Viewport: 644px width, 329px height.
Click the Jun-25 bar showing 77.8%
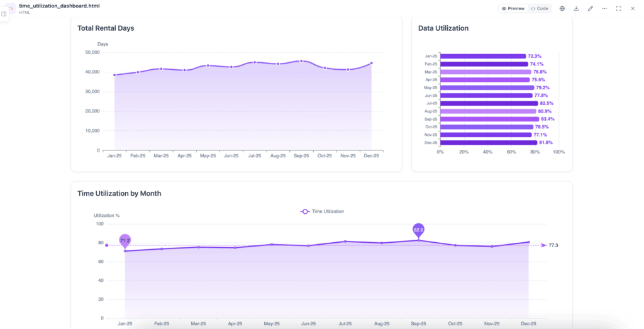tap(486, 96)
